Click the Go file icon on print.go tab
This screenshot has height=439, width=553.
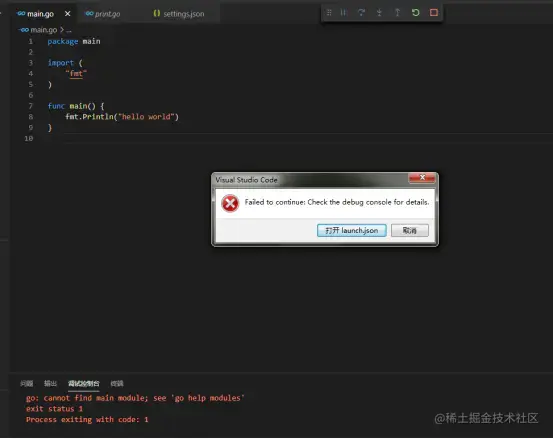pyautogui.click(x=89, y=13)
